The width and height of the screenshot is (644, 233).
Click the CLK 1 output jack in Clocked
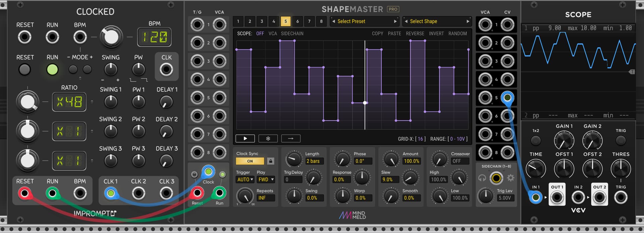pos(111,193)
